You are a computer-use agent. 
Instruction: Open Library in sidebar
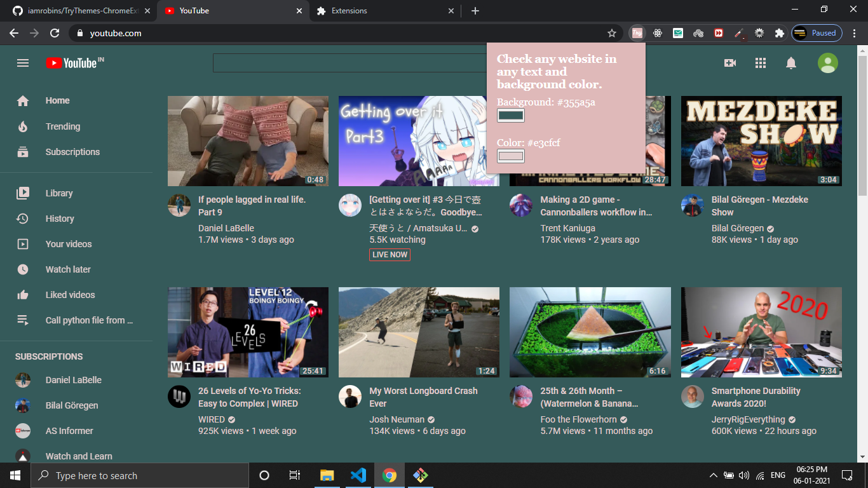click(76, 193)
